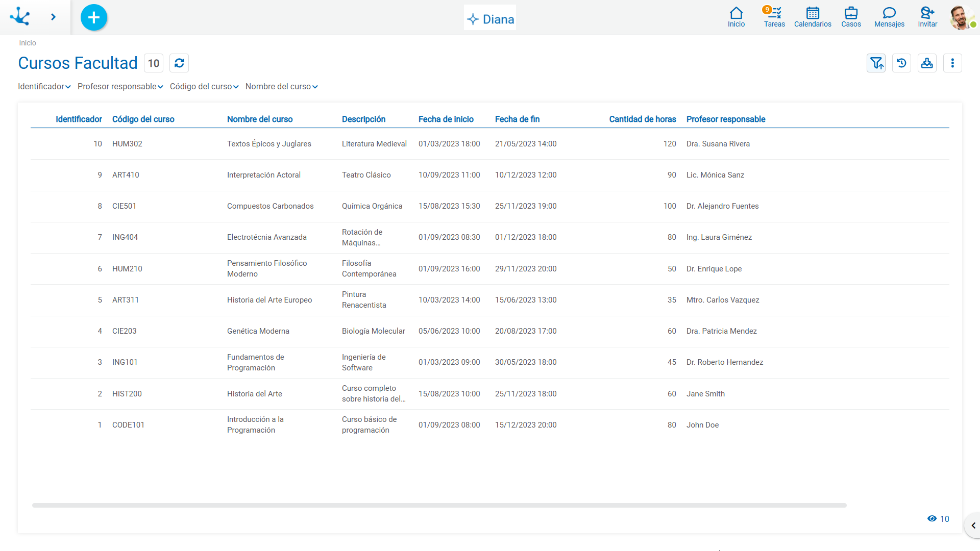Click the blue plus create button
This screenshot has height=551, width=980.
point(94,18)
